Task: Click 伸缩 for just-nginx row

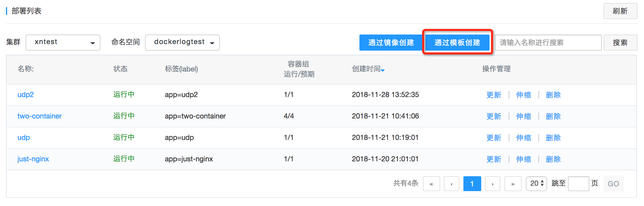Action: click(x=523, y=159)
